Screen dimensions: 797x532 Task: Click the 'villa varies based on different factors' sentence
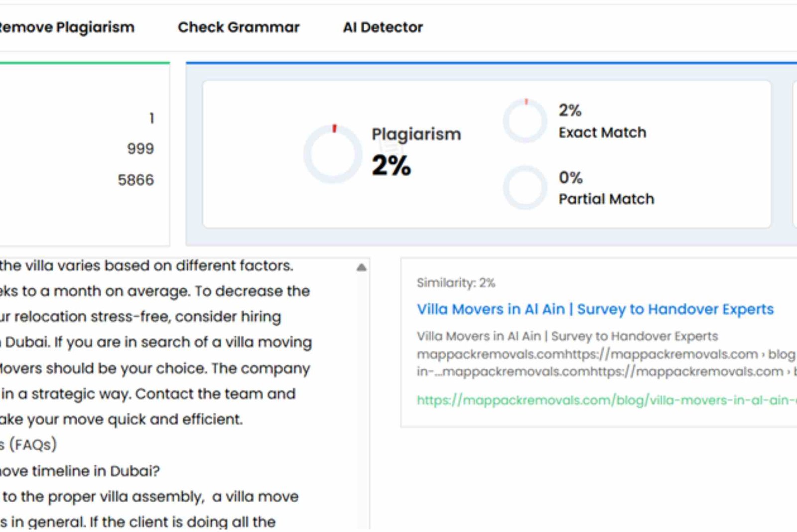click(x=147, y=266)
